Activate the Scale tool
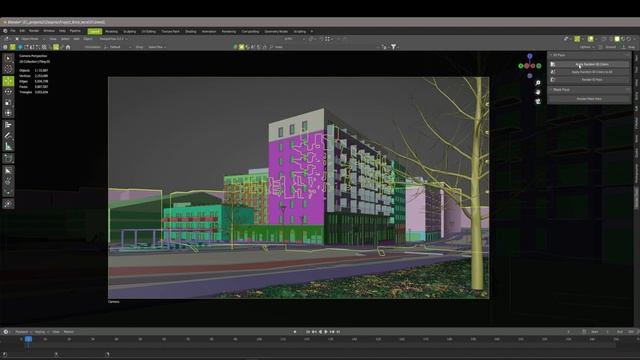 coord(8,102)
